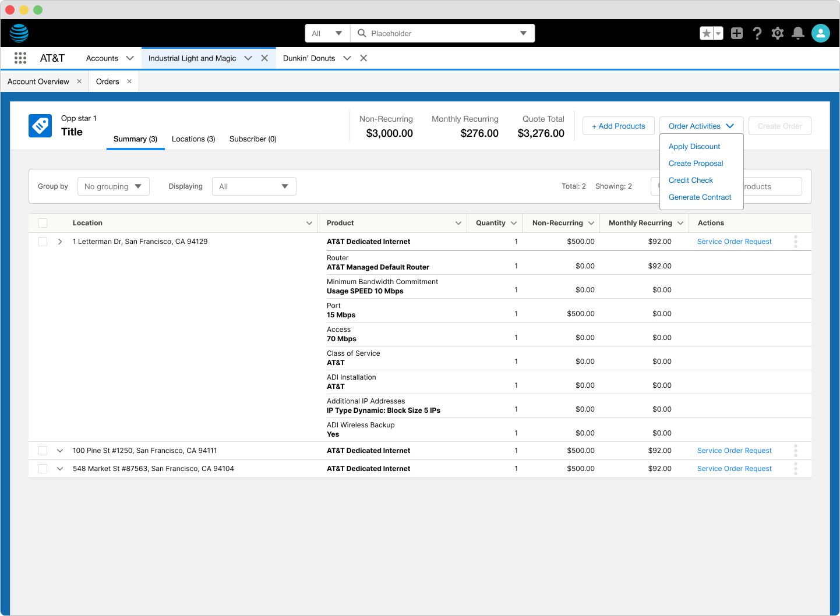840x616 pixels.
Task: Close the Account Overview subtab
Action: (79, 82)
